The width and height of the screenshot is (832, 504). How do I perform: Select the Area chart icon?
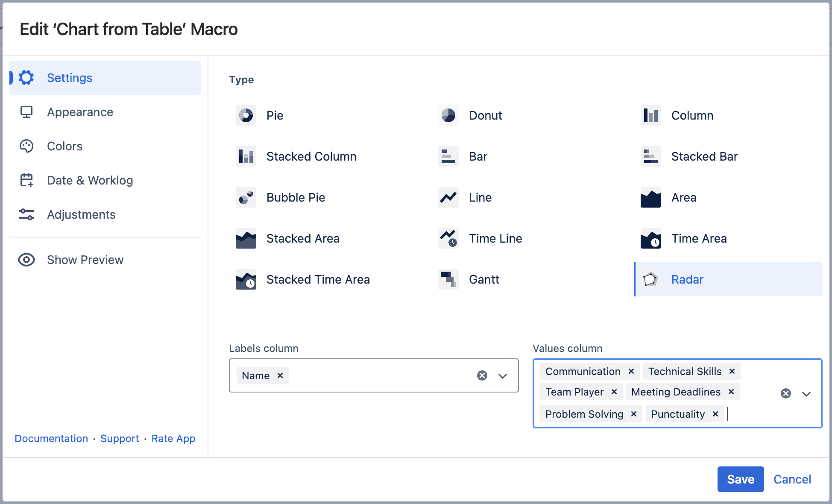650,197
